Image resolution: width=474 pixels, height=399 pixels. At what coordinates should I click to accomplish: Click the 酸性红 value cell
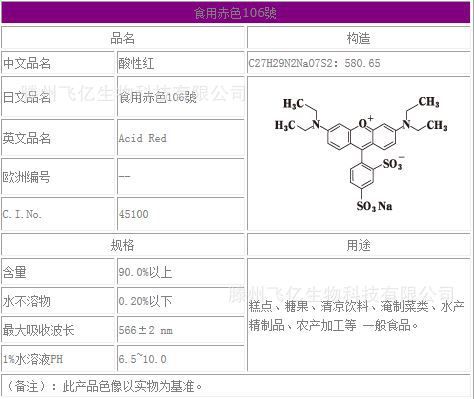click(181, 63)
